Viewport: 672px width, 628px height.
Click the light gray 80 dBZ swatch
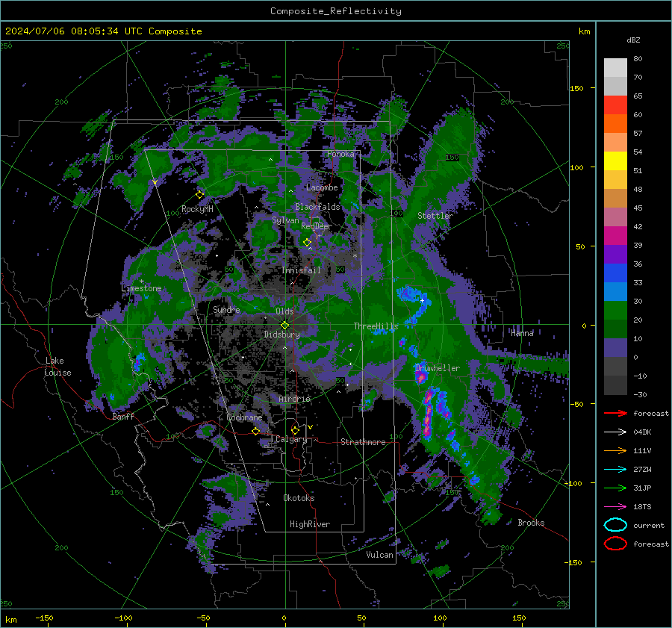[615, 68]
